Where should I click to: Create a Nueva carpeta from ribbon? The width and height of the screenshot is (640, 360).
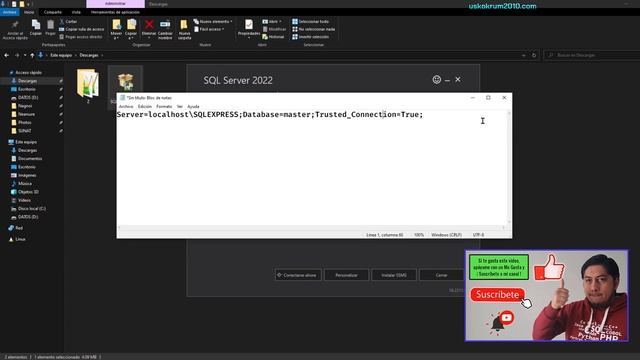[184, 29]
